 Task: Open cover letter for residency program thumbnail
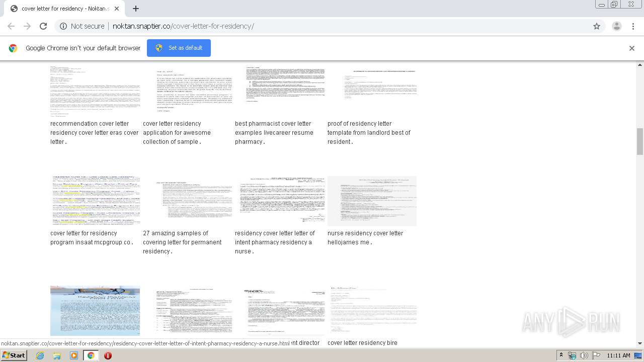click(x=95, y=201)
